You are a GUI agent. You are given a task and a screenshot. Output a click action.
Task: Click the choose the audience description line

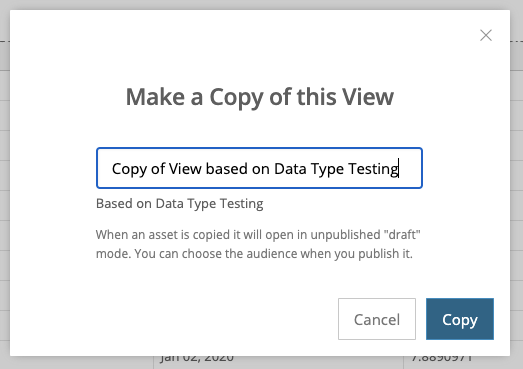coord(254,254)
